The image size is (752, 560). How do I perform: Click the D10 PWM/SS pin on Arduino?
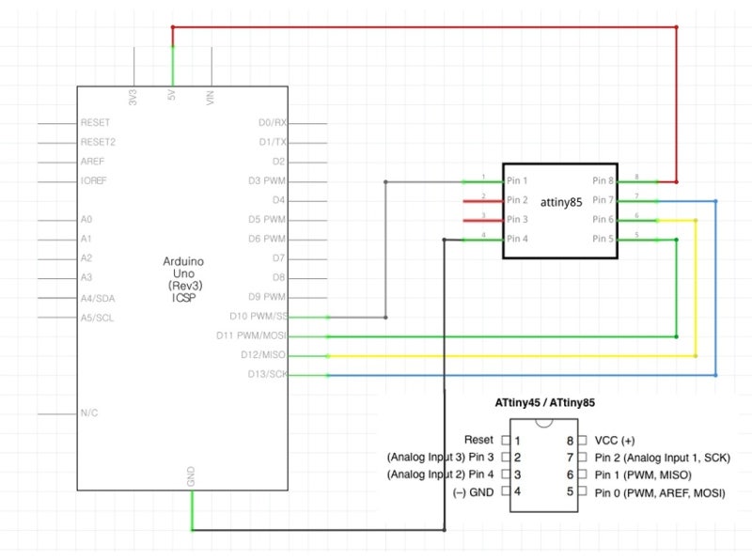click(259, 316)
